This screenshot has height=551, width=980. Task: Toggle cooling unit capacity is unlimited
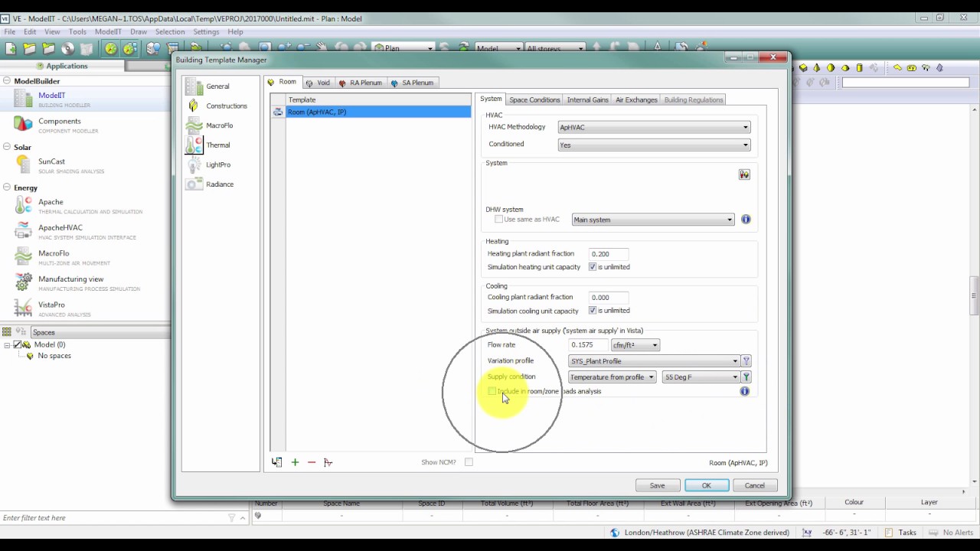click(x=593, y=311)
